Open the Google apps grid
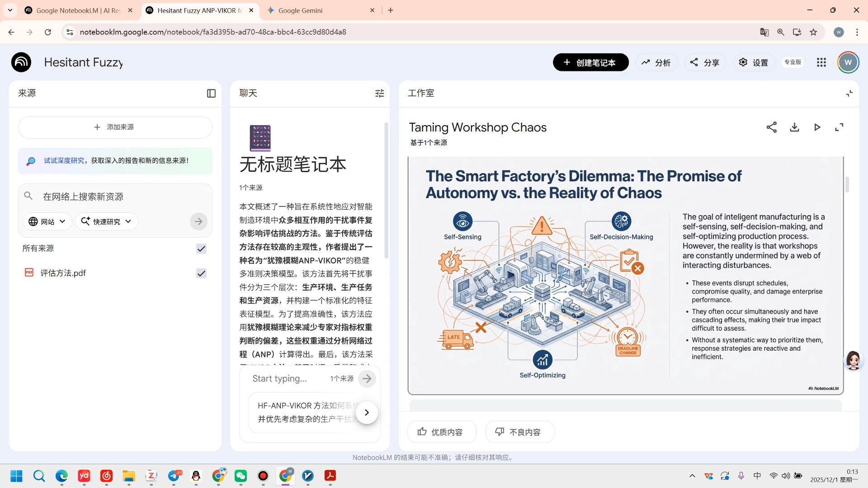 821,62
